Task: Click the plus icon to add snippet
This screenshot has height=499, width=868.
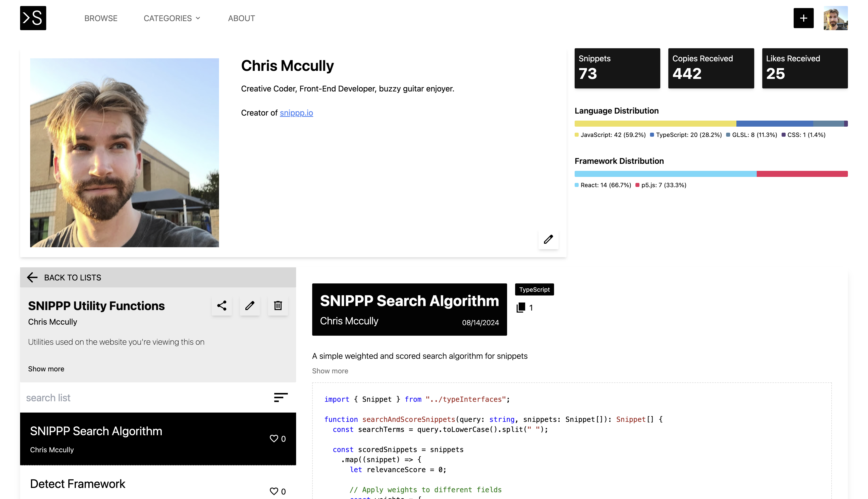Action: (x=803, y=18)
